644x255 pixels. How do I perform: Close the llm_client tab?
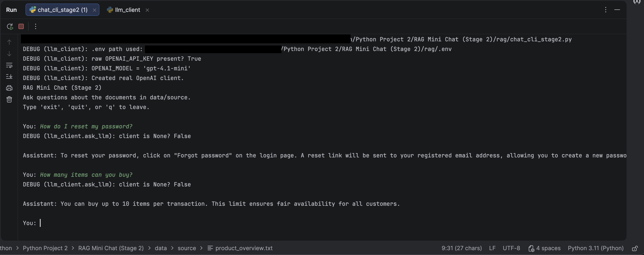(x=147, y=10)
